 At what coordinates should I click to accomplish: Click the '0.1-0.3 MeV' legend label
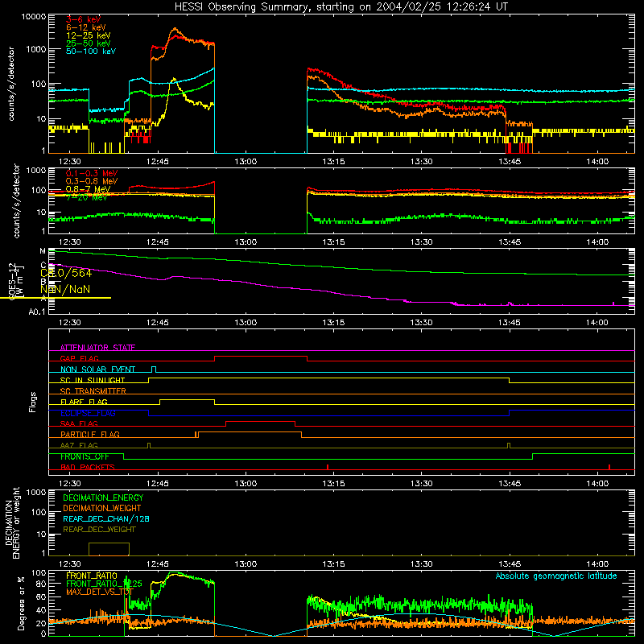(92, 173)
